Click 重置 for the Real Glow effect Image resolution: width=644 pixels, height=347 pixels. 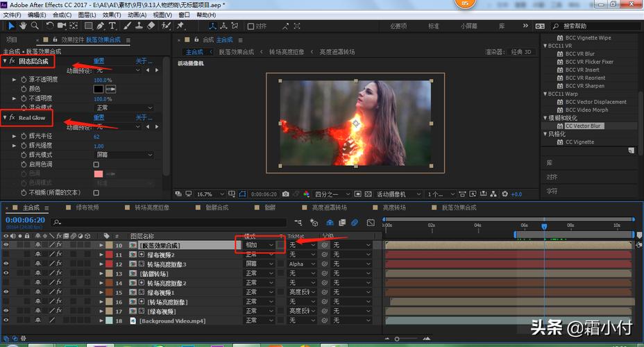(99, 118)
